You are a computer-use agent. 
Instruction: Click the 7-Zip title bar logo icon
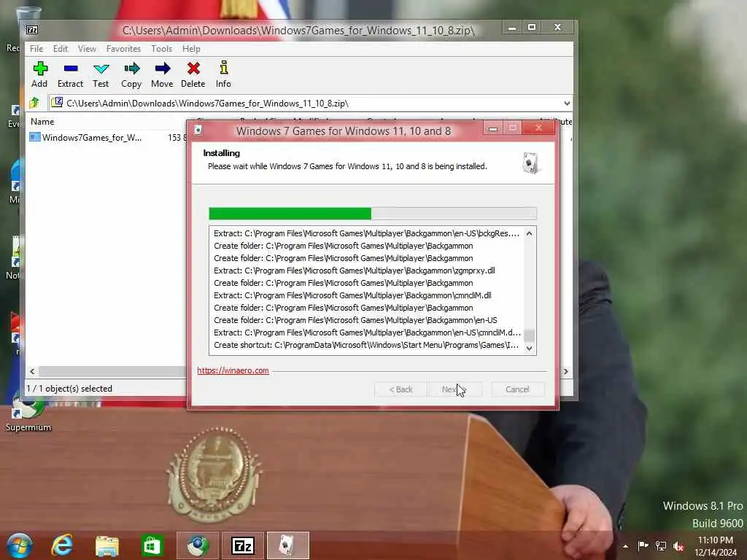pos(32,30)
